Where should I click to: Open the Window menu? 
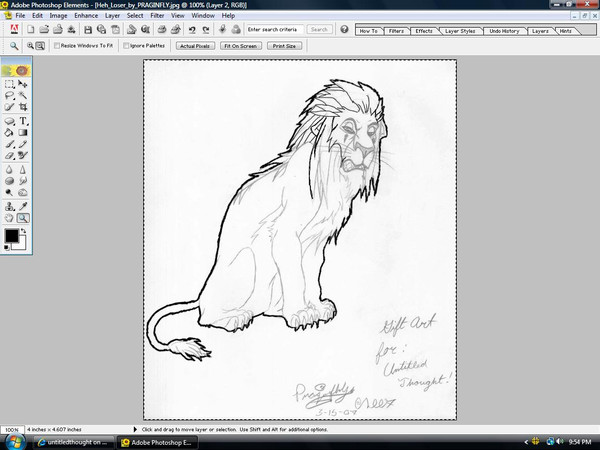(x=203, y=16)
